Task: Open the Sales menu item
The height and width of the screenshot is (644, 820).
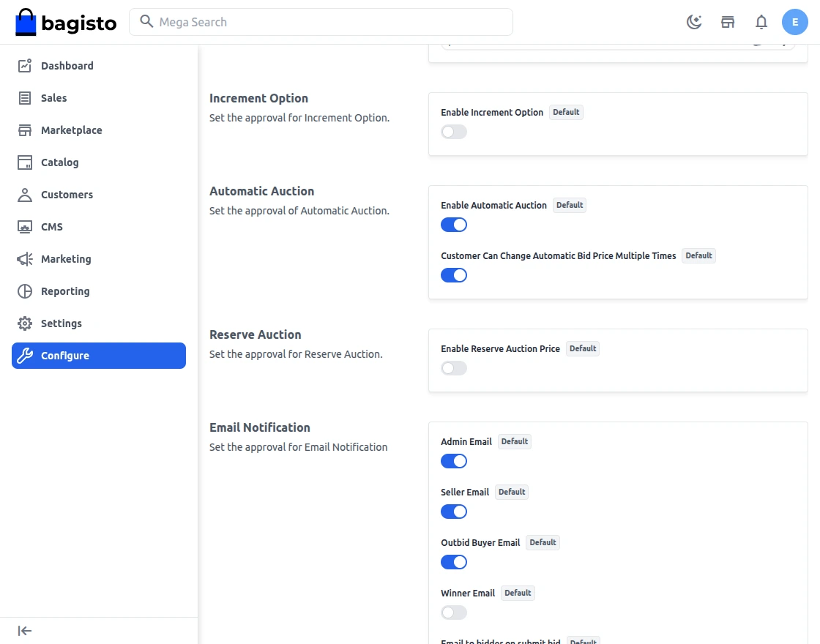Action: click(x=99, y=98)
